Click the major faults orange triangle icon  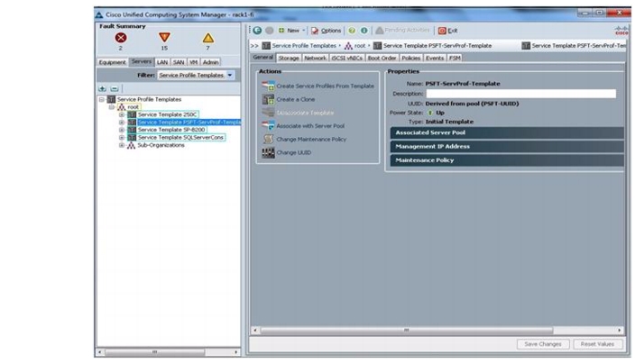[x=164, y=38]
